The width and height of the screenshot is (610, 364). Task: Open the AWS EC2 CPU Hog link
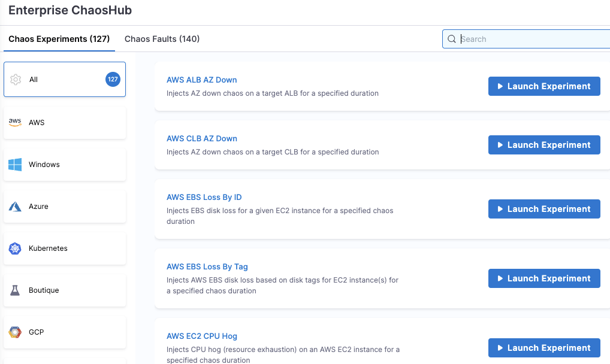point(202,336)
